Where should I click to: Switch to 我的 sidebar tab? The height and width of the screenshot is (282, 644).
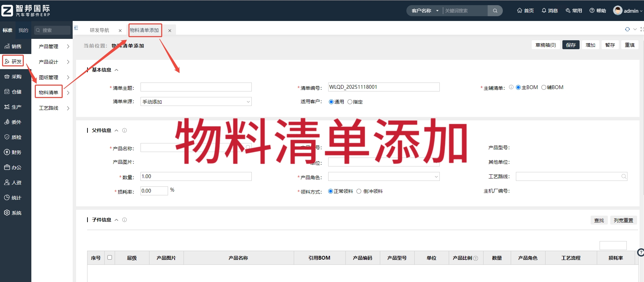[23, 30]
